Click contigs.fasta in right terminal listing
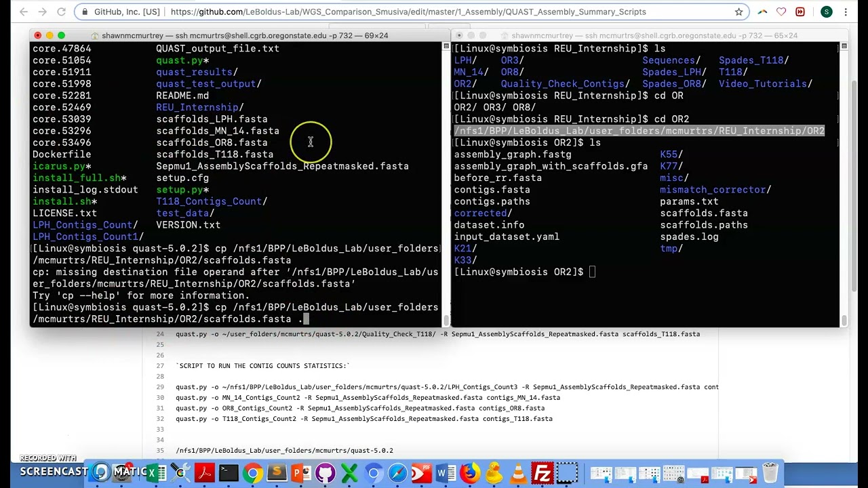The width and height of the screenshot is (868, 488). point(492,190)
